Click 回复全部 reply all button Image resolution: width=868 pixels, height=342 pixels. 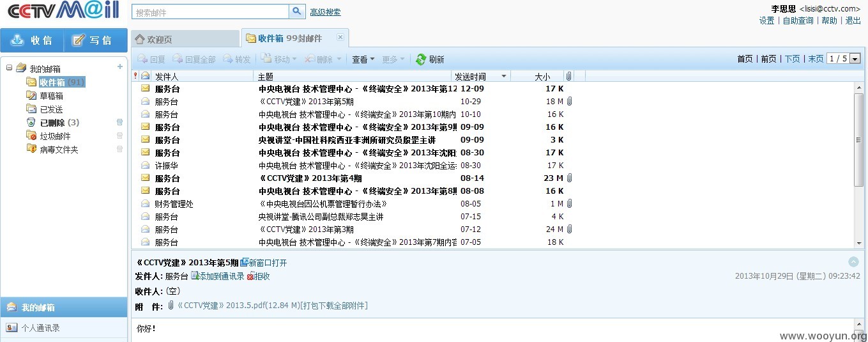point(194,59)
